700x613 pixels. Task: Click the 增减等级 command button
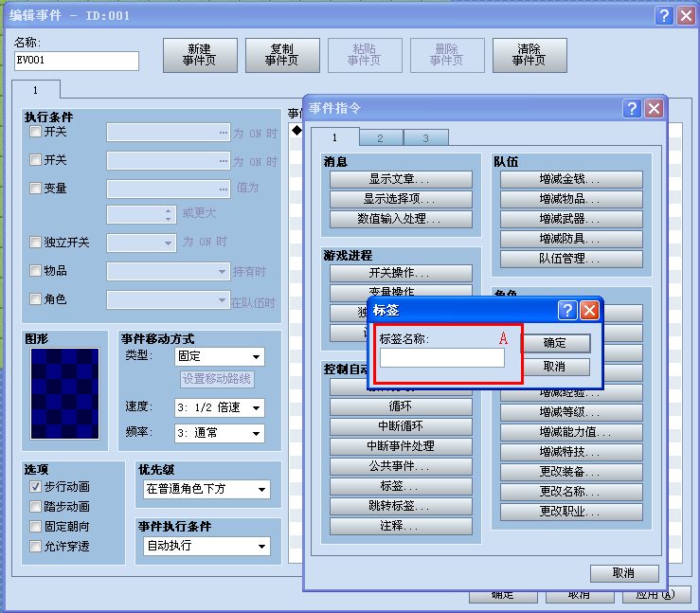(x=571, y=412)
